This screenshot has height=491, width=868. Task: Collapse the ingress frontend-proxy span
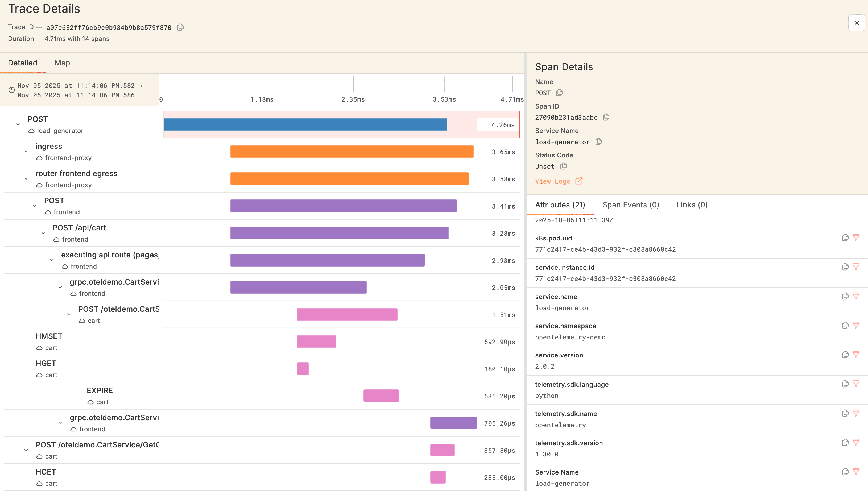pyautogui.click(x=26, y=152)
